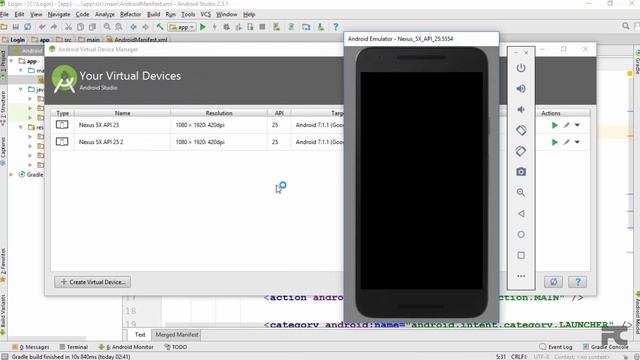This screenshot has width=640, height=360.
Task: Click the emulator Home circle button
Action: click(x=521, y=234)
